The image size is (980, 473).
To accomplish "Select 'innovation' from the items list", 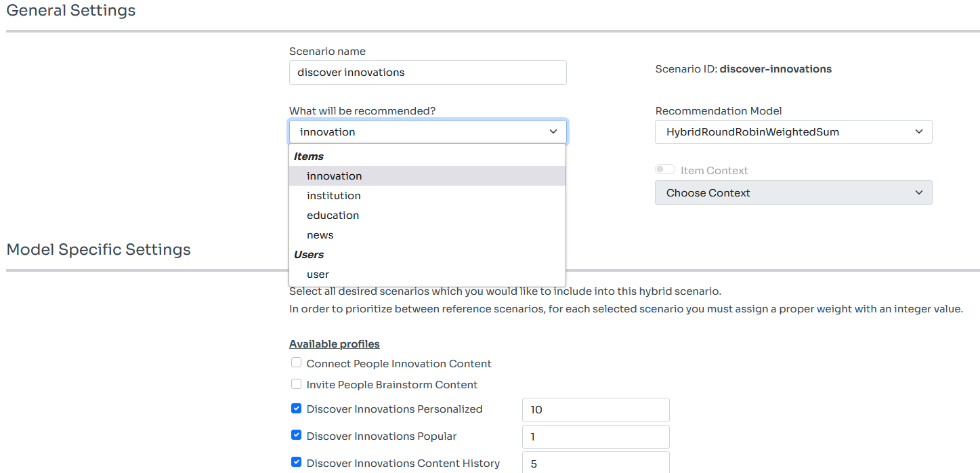I will pyautogui.click(x=335, y=176).
